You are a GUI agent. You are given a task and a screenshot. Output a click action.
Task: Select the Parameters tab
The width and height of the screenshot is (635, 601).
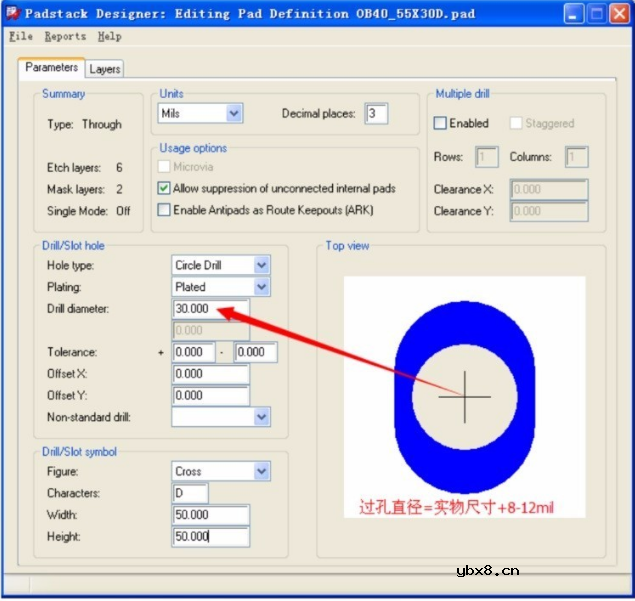(x=51, y=68)
